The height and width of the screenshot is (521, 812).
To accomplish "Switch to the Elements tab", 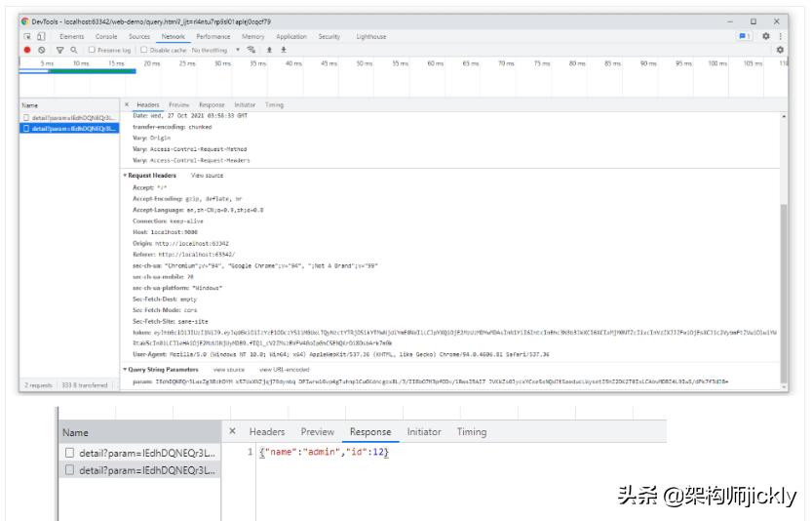I will (x=71, y=37).
